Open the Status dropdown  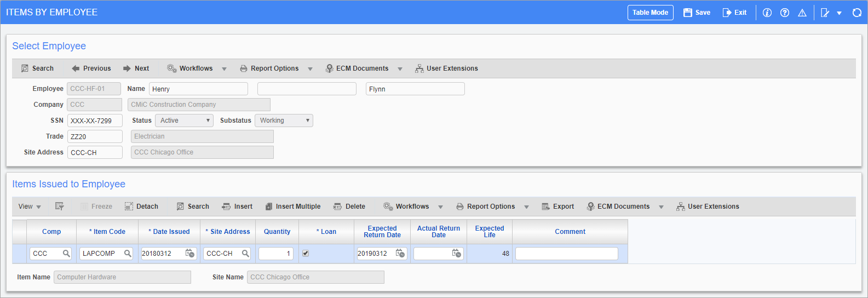coord(184,121)
